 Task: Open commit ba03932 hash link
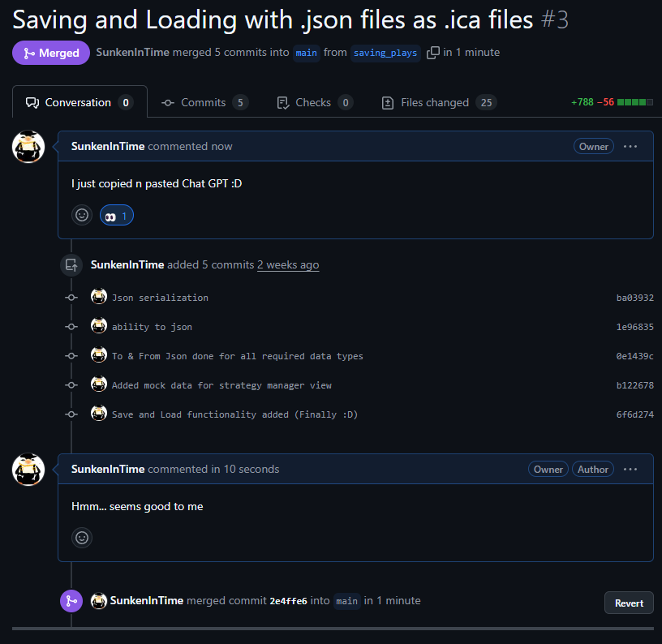pos(634,298)
